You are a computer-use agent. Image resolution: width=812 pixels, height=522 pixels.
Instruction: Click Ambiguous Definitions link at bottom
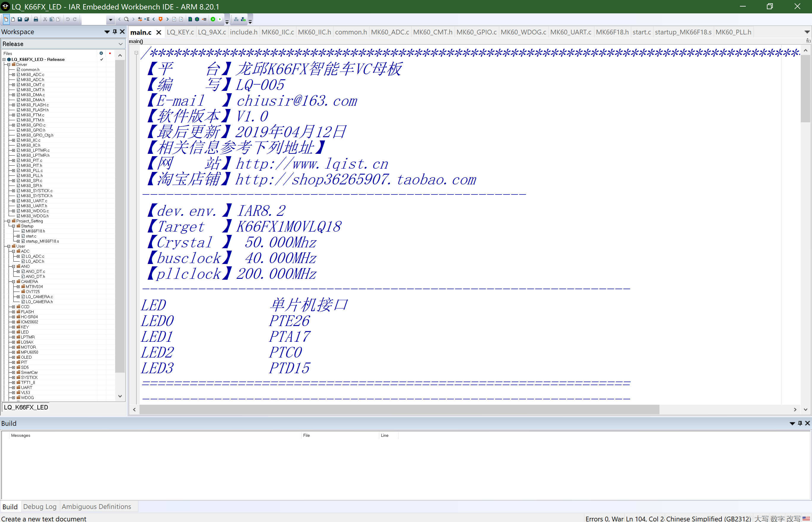[96, 507]
